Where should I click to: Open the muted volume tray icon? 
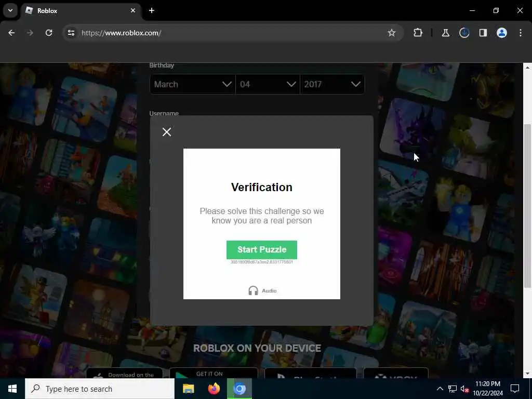464,389
